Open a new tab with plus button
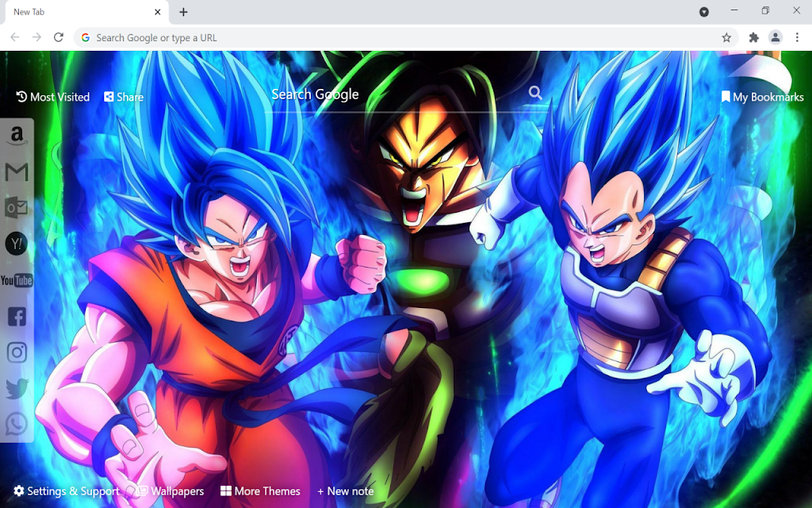Screen dimensions: 812x508 pos(183,12)
